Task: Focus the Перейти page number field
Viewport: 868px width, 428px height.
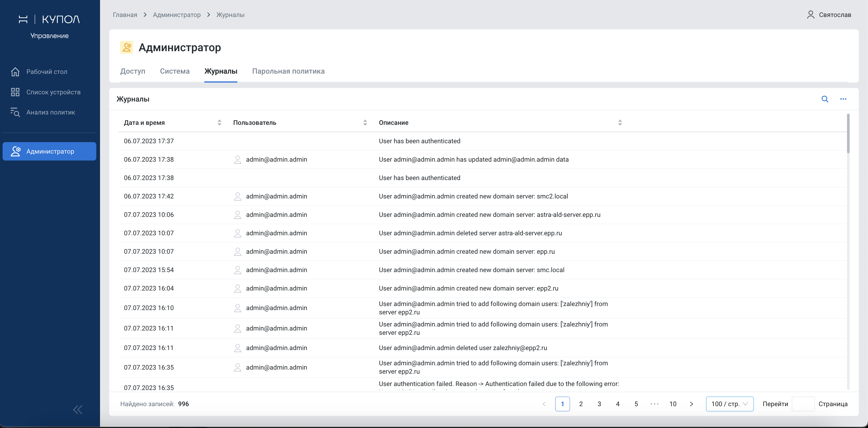Action: coord(803,404)
